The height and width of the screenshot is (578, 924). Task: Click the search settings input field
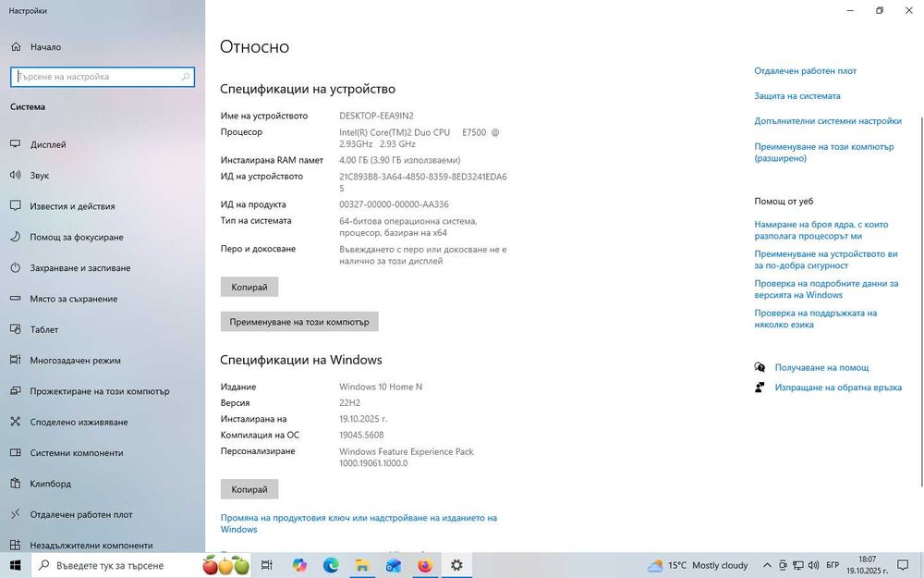102,77
